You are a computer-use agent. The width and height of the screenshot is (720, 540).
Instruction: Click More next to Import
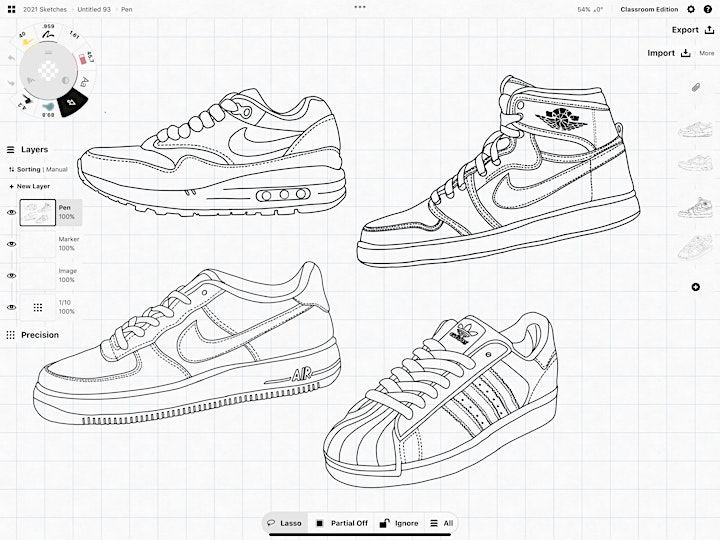(x=707, y=53)
